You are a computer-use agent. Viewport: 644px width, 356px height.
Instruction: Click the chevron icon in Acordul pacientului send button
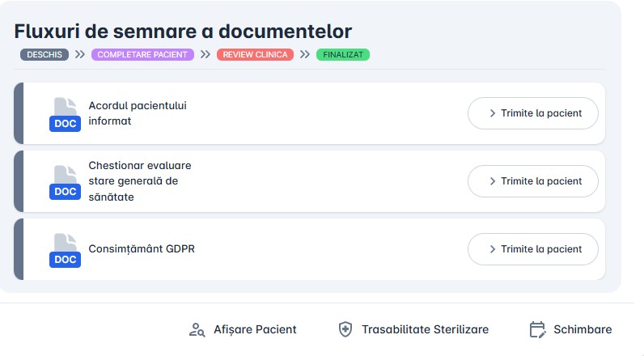[x=493, y=113]
